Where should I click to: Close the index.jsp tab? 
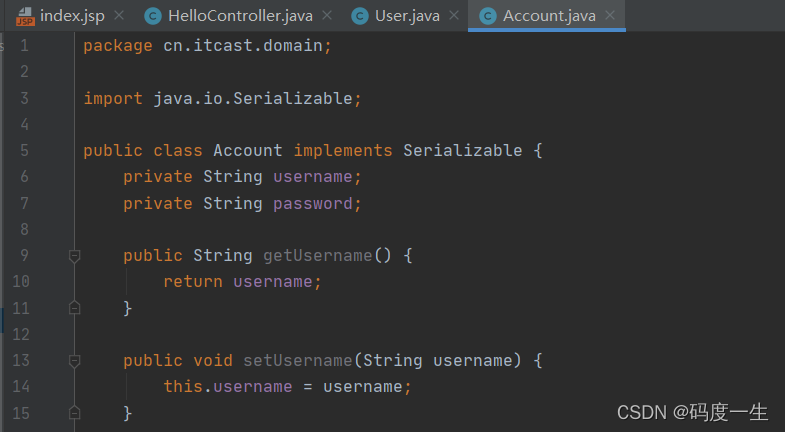(119, 16)
